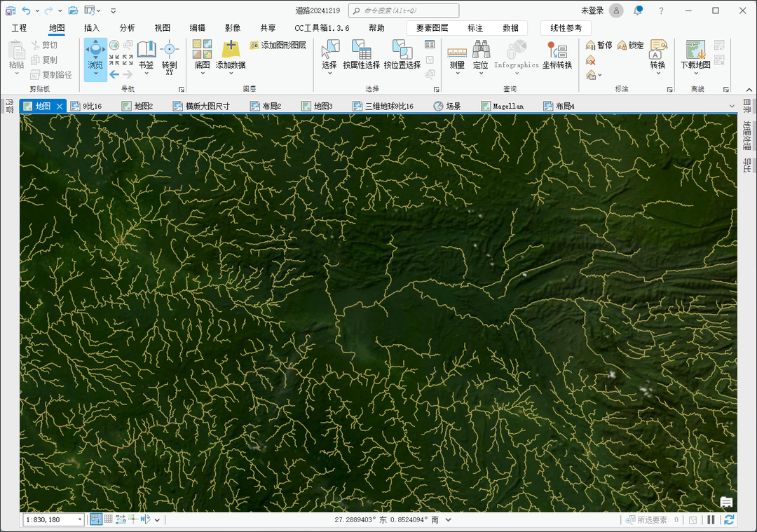This screenshot has width=757, height=532.
Task: Switch to the Magellan map tab
Action: 503,107
